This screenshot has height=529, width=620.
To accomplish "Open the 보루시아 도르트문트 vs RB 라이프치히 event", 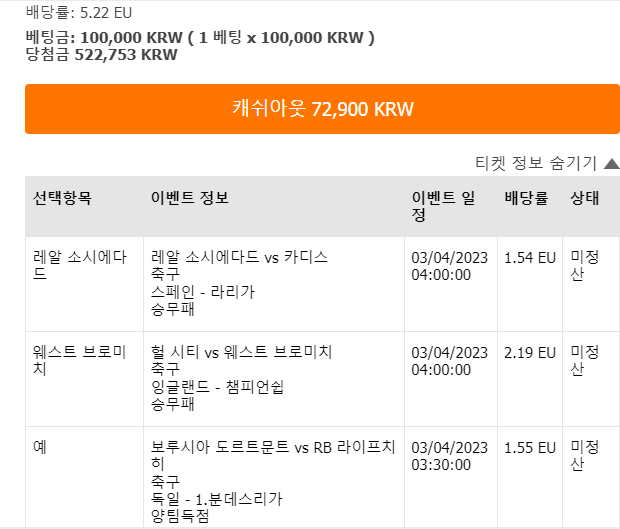I will click(273, 455).
